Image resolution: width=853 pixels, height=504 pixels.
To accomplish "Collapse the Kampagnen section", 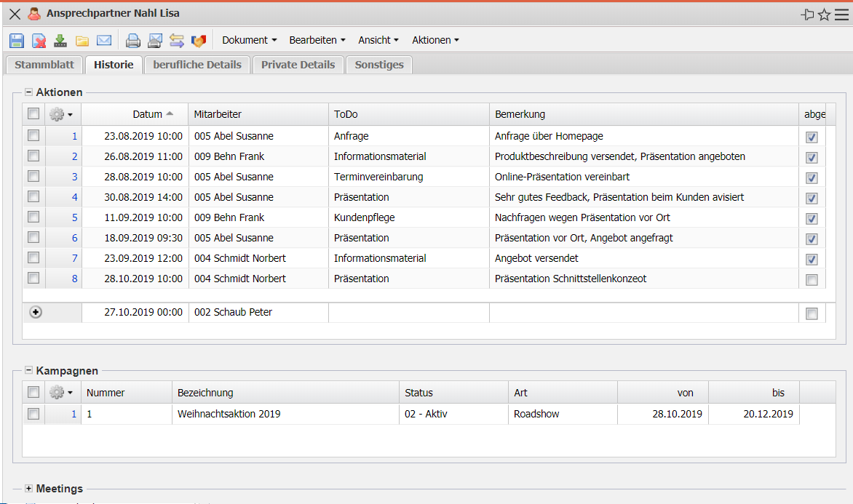I will tap(29, 371).
